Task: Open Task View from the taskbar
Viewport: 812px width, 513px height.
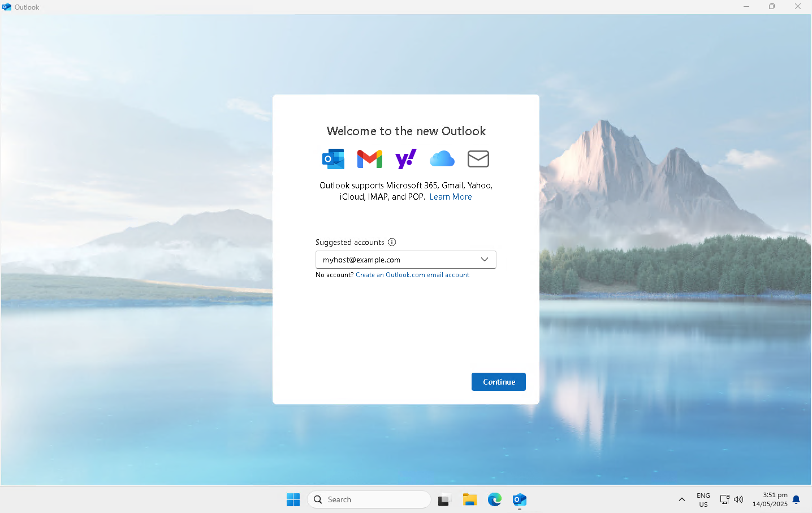Action: (x=444, y=499)
